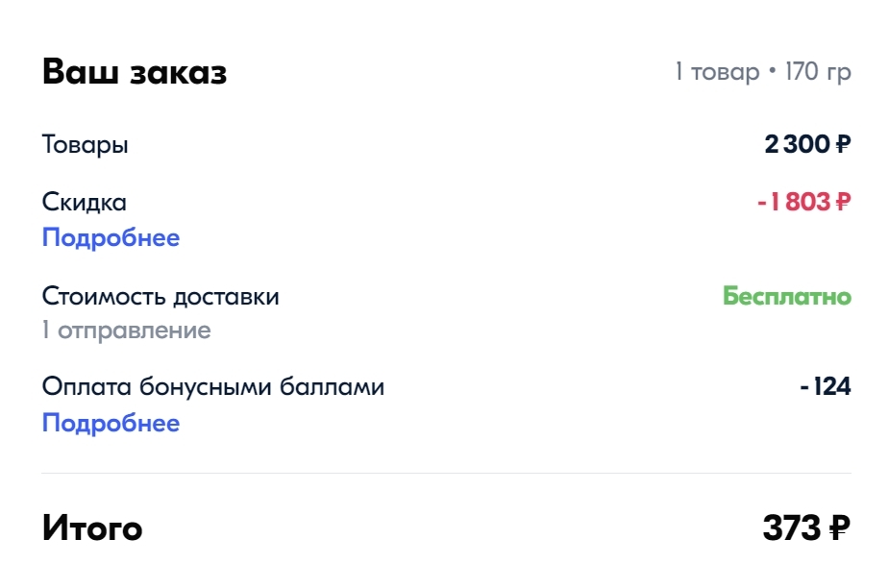This screenshot has height=588, width=889.
Task: Open the Подробнее link under Скидка
Action: pyautogui.click(x=111, y=238)
